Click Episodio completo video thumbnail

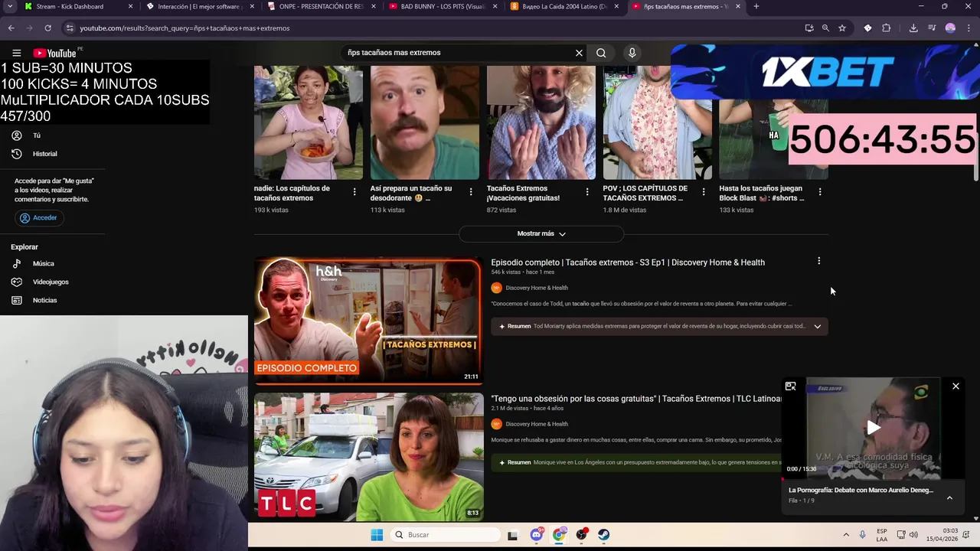[368, 321]
